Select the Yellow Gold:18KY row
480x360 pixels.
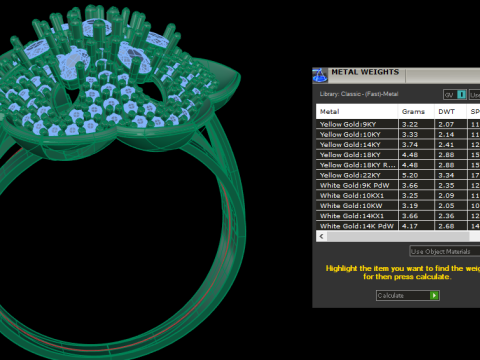pyautogui.click(x=398, y=155)
